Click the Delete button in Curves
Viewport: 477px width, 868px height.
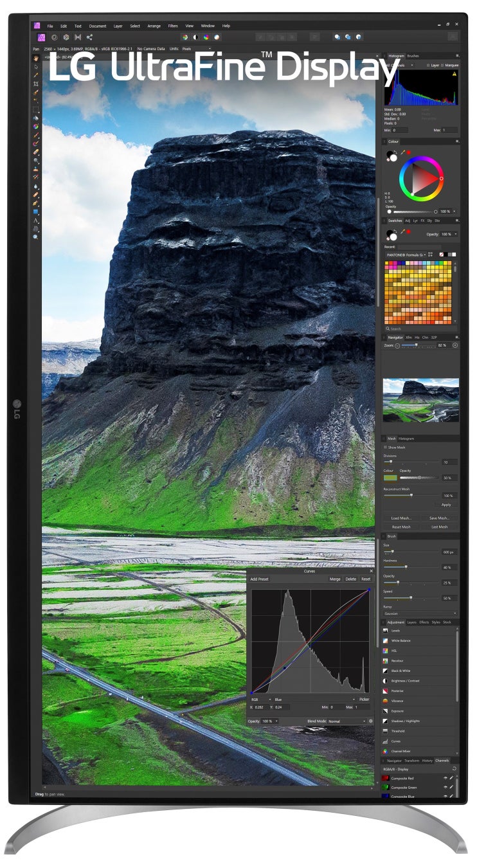tap(351, 579)
